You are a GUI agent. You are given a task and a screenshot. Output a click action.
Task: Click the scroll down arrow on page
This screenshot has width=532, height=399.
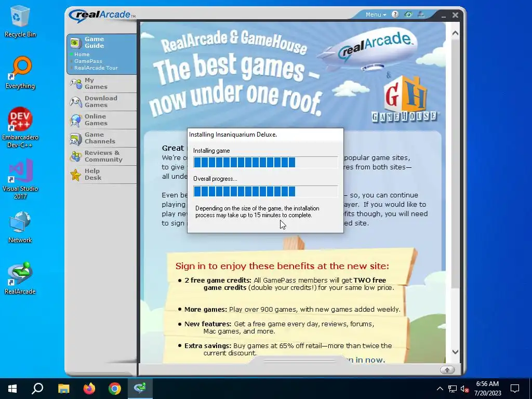pyautogui.click(x=455, y=352)
